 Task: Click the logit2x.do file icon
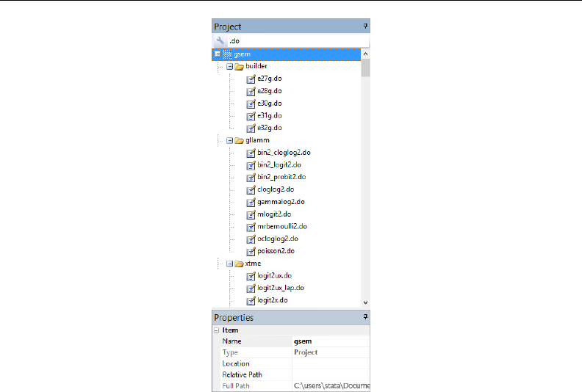251,301
